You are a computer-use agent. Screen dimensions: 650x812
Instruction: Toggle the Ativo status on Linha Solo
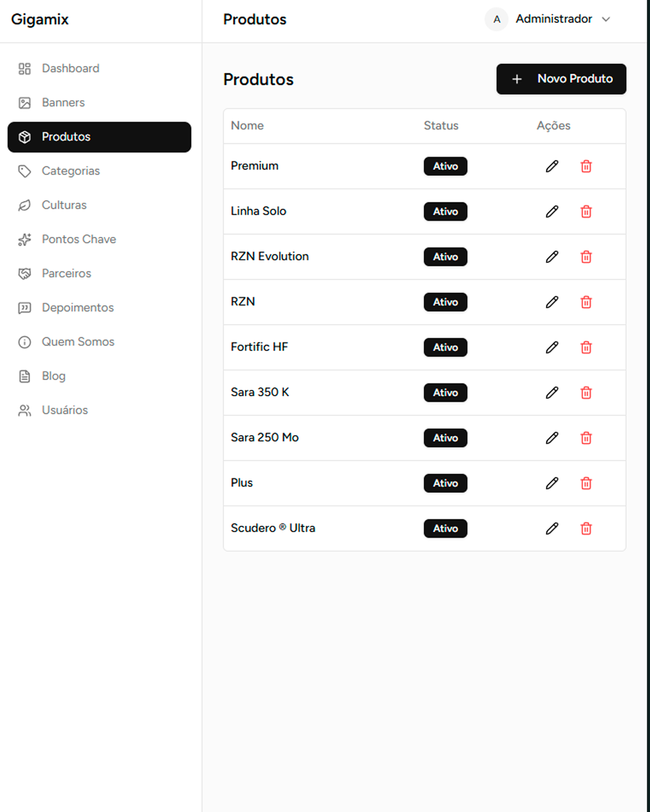(x=445, y=212)
